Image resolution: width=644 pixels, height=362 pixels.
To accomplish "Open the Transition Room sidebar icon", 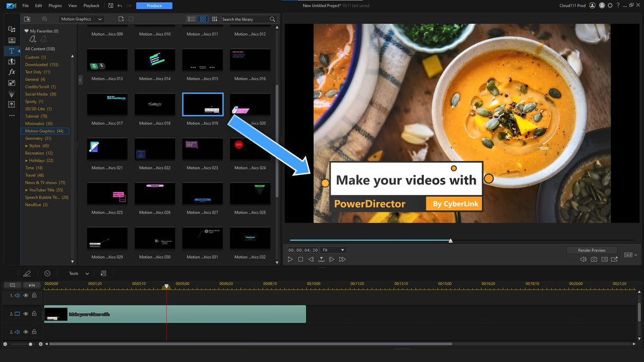I will click(12, 61).
